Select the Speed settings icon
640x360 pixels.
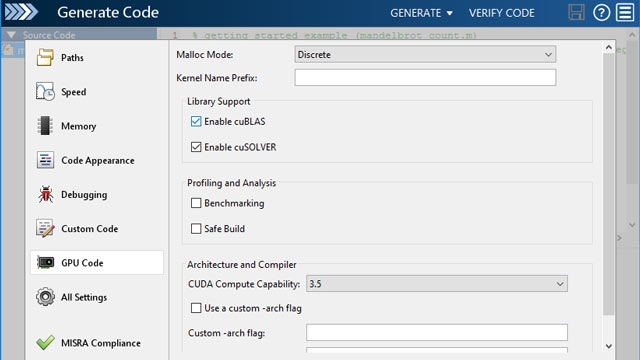tap(45, 91)
